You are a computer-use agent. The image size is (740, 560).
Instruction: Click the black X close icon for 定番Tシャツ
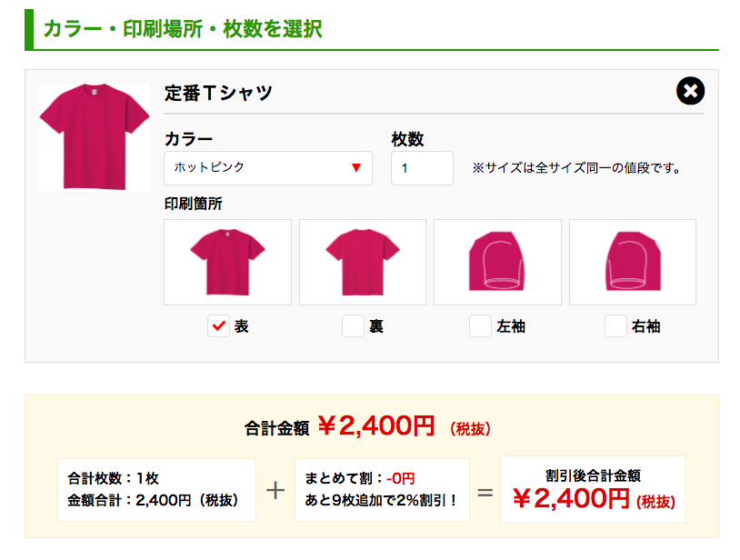click(x=691, y=89)
